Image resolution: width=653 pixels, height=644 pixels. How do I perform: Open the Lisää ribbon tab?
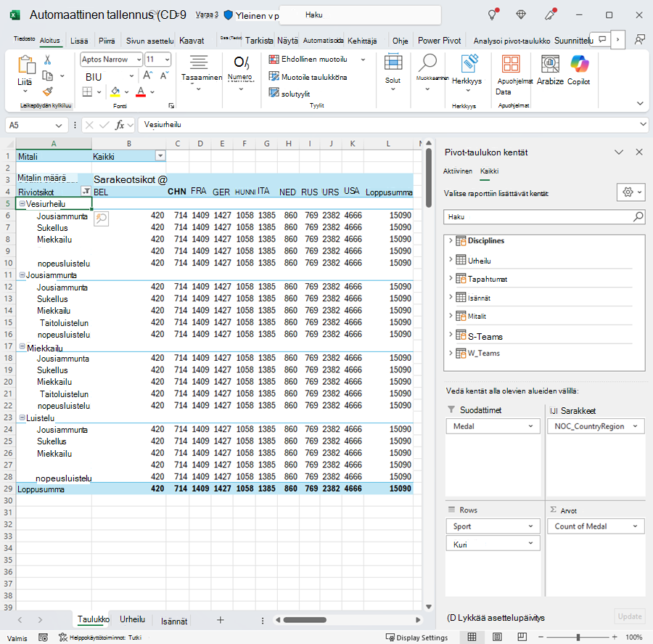79,41
